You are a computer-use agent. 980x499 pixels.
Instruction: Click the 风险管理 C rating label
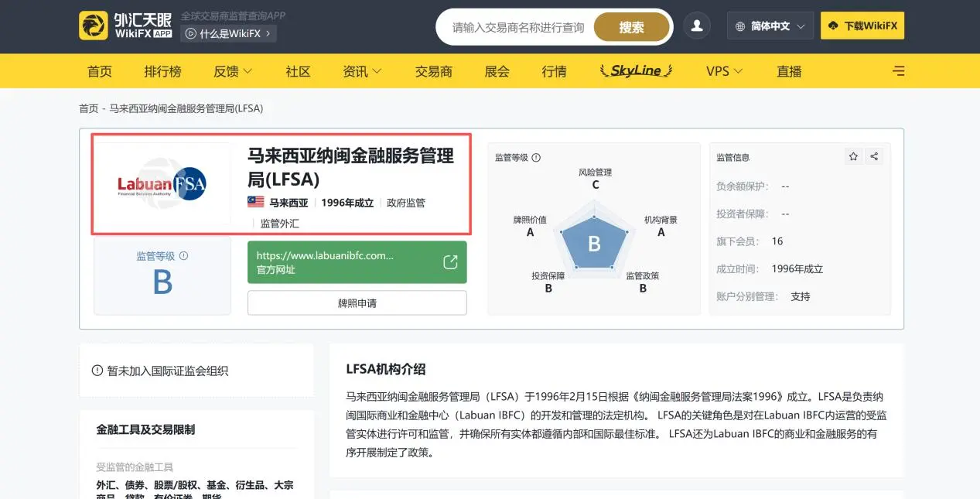coord(595,179)
